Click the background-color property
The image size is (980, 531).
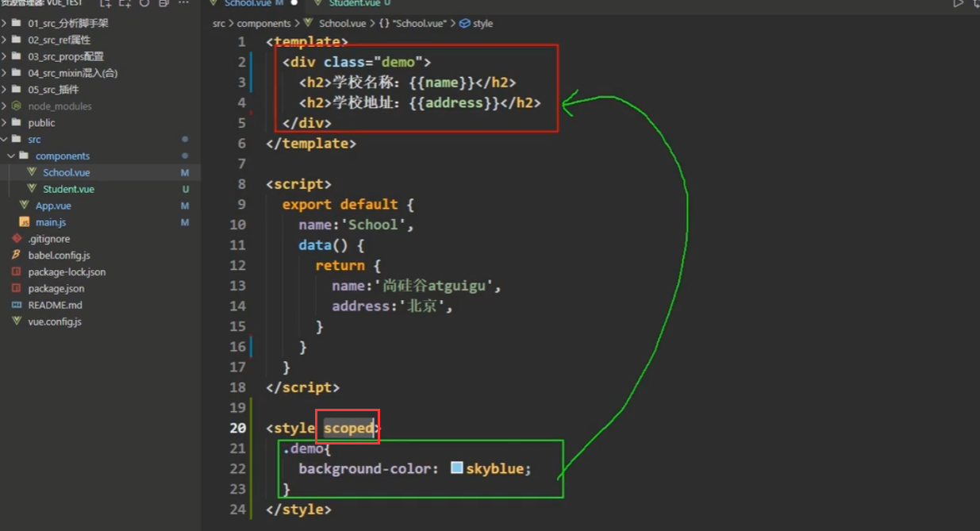coord(364,468)
